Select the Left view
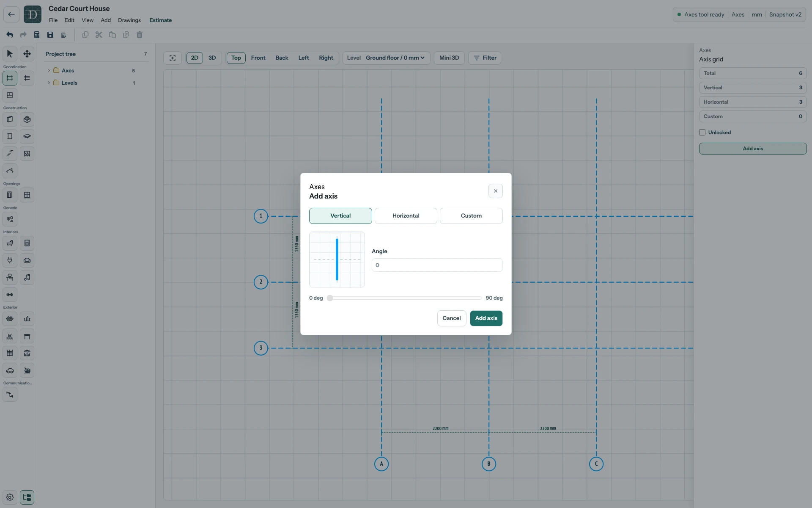The image size is (812, 508). [304, 58]
